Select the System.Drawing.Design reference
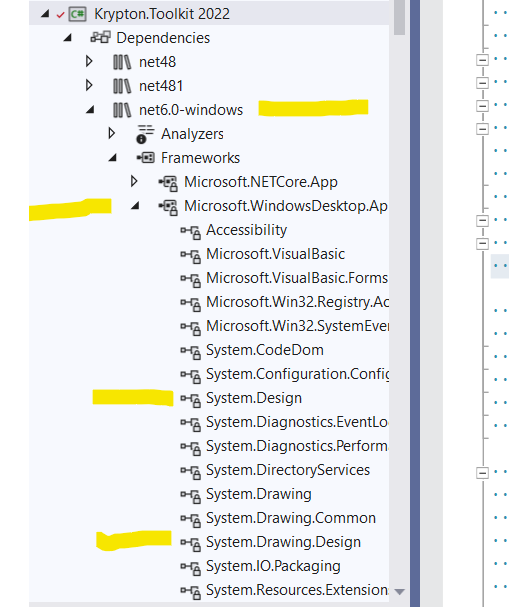 (283, 543)
